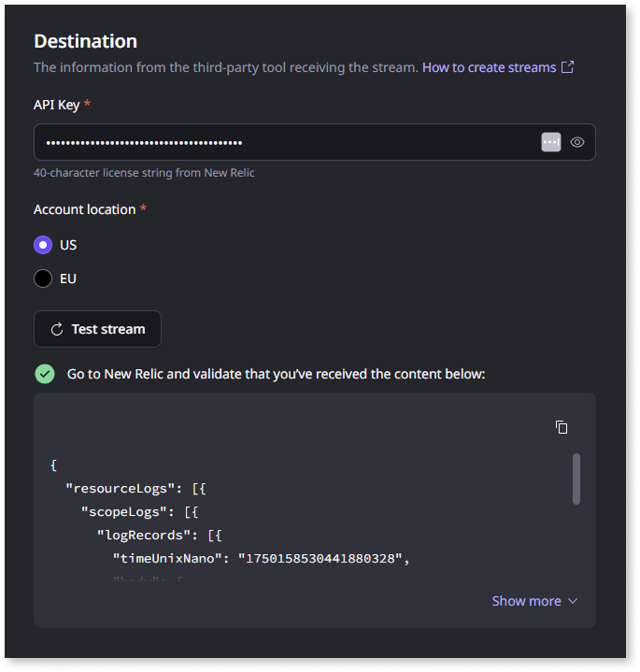The height and width of the screenshot is (672, 640).
Task: Click the "resourceLogs" line in the JSON
Action: pos(135,489)
